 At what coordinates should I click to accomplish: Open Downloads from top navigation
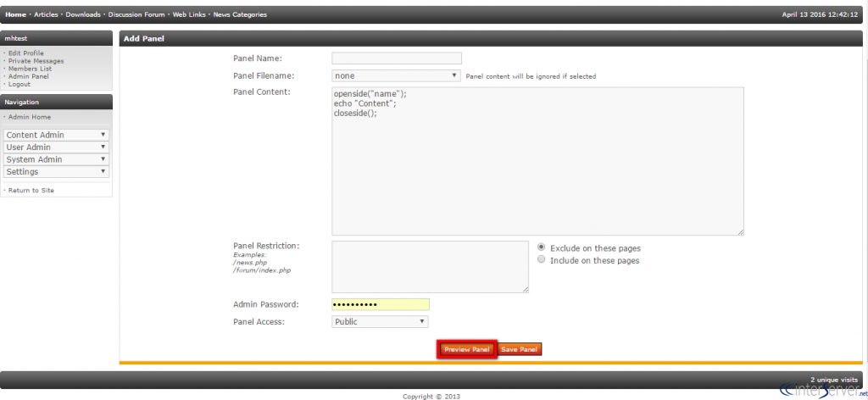83,15
